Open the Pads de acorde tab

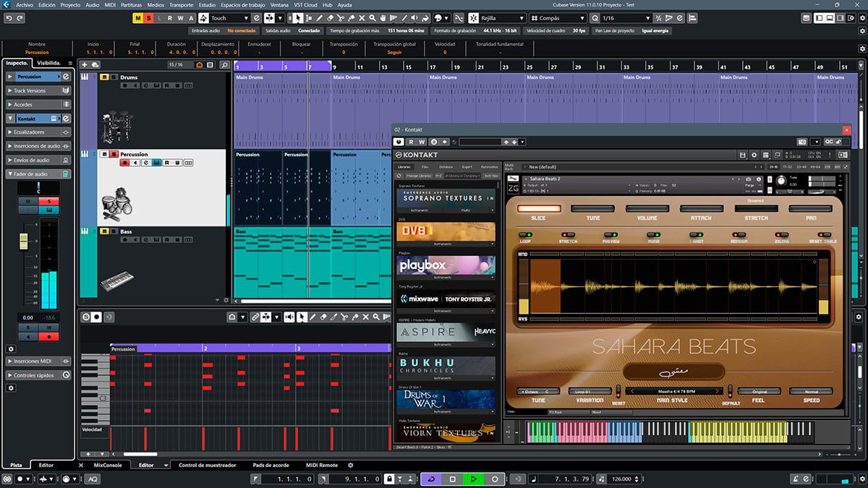click(x=271, y=465)
